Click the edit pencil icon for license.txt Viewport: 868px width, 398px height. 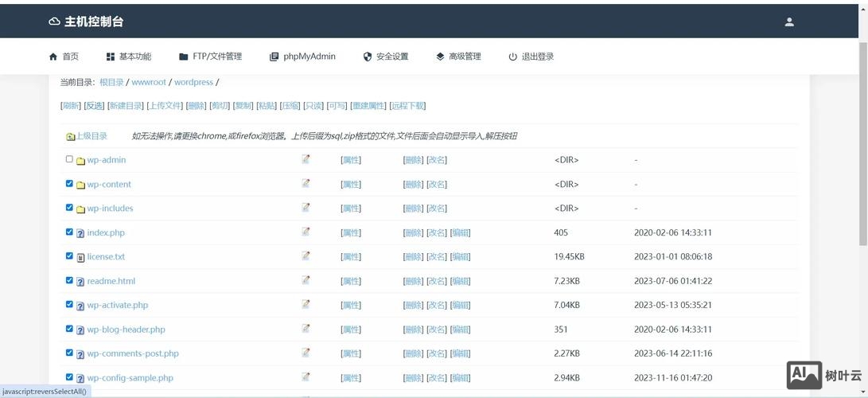(306, 256)
